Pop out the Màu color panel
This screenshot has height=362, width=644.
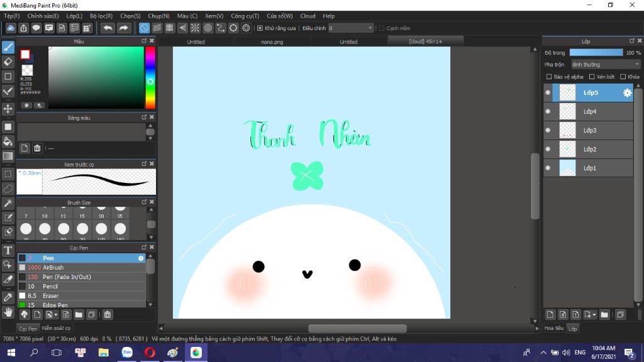click(144, 41)
